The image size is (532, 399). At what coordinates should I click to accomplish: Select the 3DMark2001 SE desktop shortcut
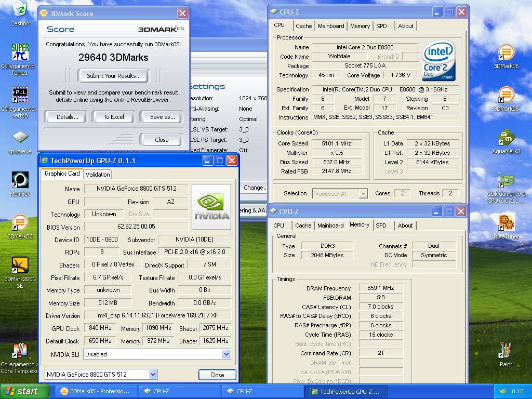click(x=20, y=272)
